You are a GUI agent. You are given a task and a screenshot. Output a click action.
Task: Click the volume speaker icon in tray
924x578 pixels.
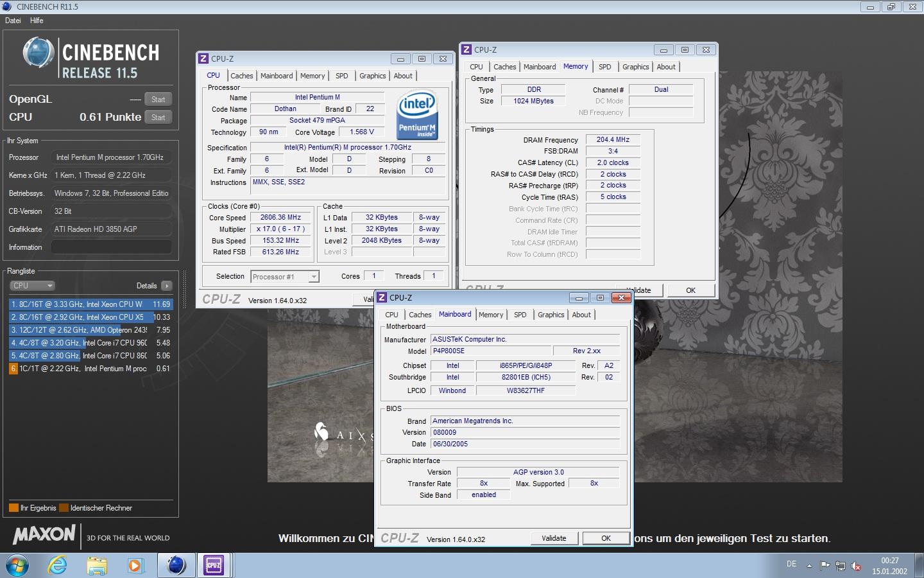[x=856, y=566]
